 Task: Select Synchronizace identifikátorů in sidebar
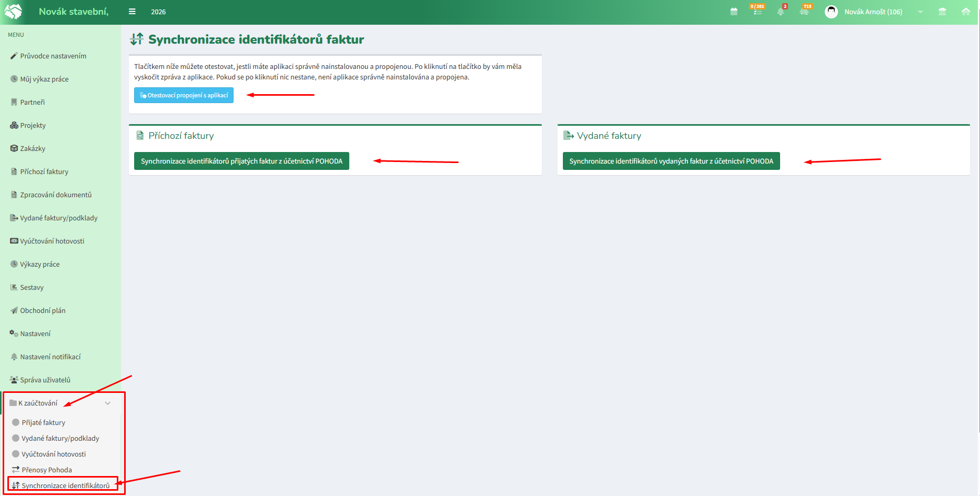pos(65,485)
